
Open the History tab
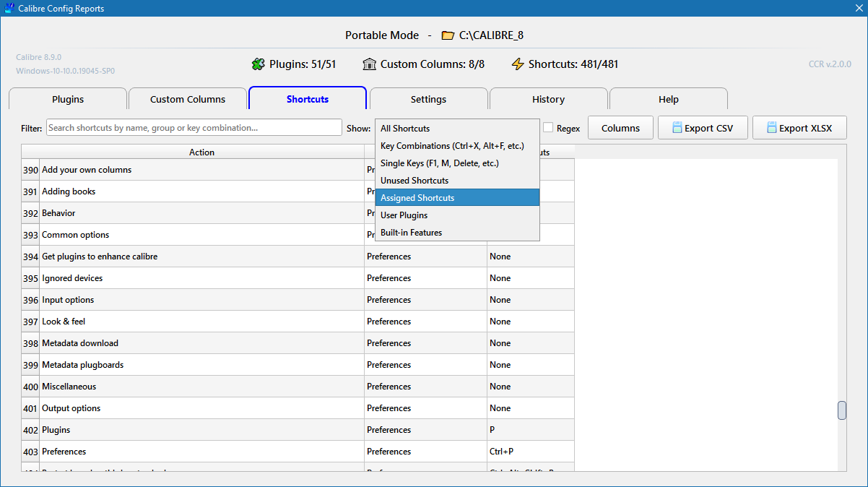pos(548,99)
